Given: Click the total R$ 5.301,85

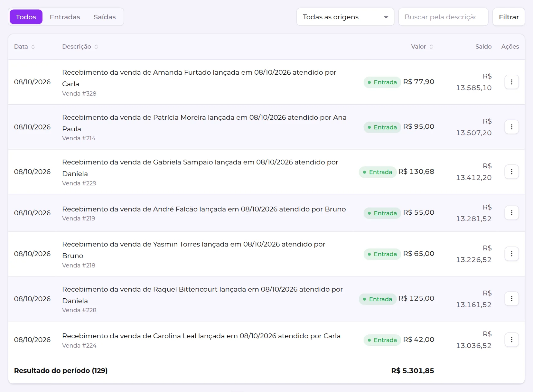Looking at the screenshot, I should [x=413, y=370].
